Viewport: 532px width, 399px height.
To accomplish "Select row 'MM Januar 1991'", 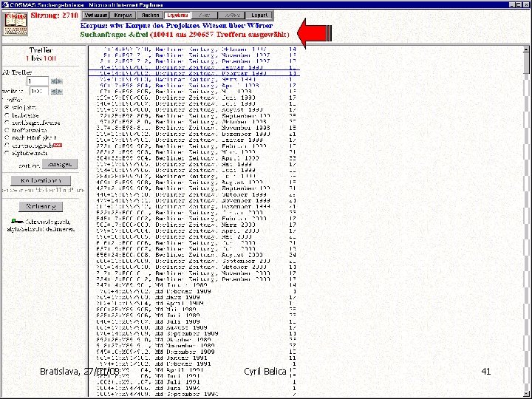I will (196, 358).
